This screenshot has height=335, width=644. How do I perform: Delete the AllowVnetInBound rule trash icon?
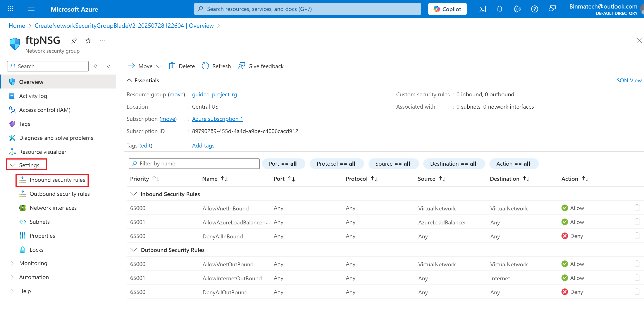637,208
